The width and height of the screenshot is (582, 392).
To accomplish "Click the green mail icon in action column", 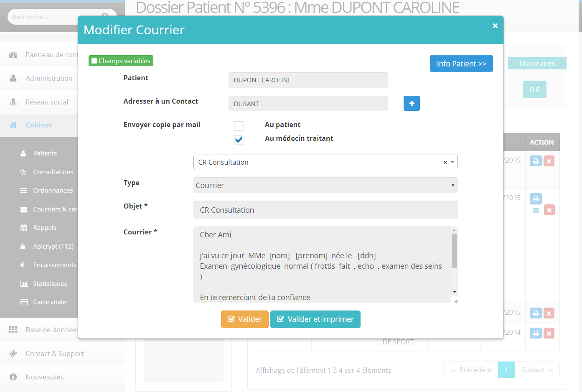I will [x=536, y=210].
